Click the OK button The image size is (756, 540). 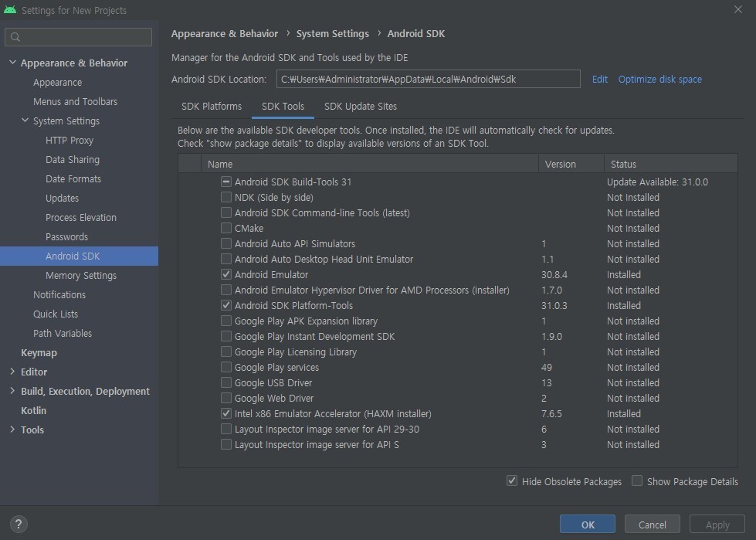click(x=587, y=525)
